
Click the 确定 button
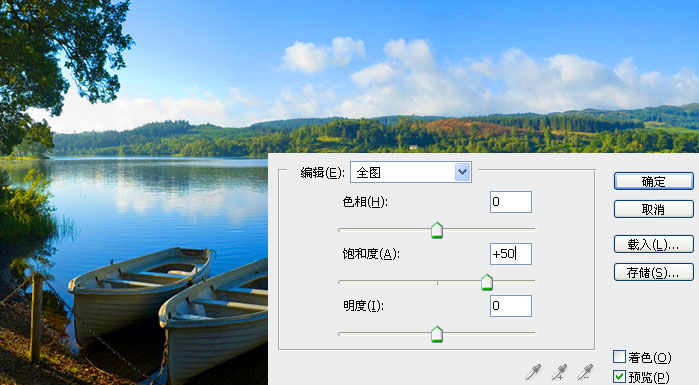click(654, 181)
